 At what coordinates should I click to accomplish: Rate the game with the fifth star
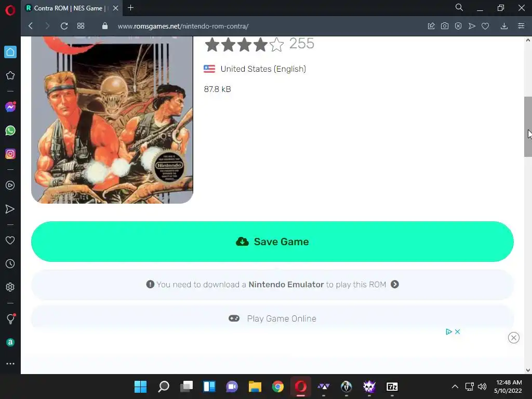(277, 45)
